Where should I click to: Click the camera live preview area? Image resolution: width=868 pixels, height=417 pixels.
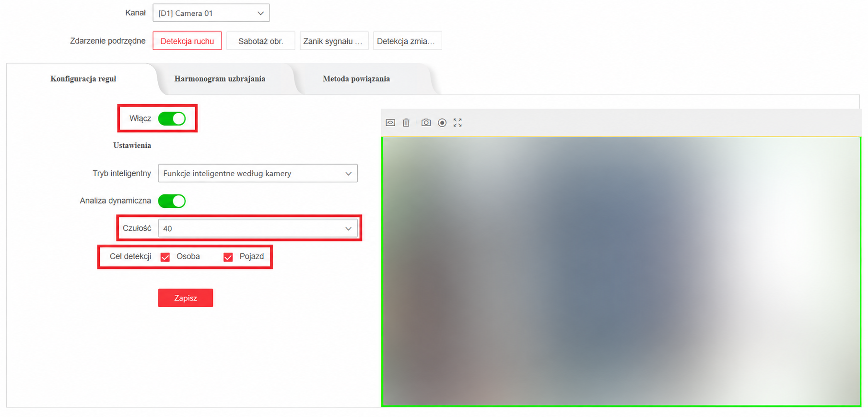621,272
